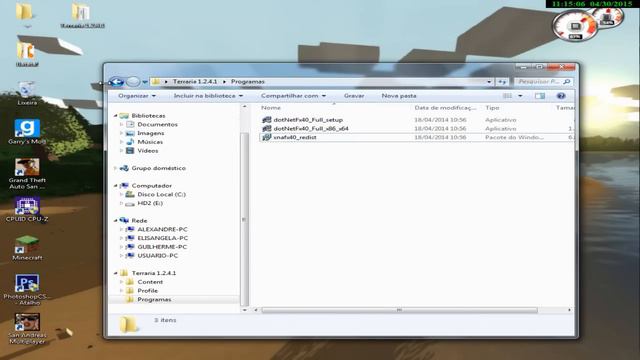Select the Profile folder in tree
The image size is (640, 360).
pyautogui.click(x=148, y=291)
